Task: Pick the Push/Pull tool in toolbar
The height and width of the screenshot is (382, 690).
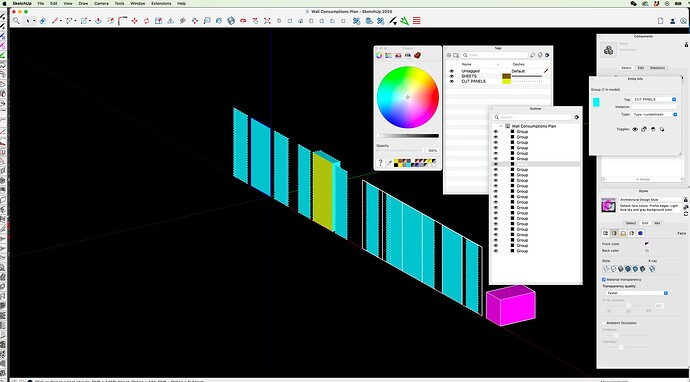Action: tap(98, 21)
